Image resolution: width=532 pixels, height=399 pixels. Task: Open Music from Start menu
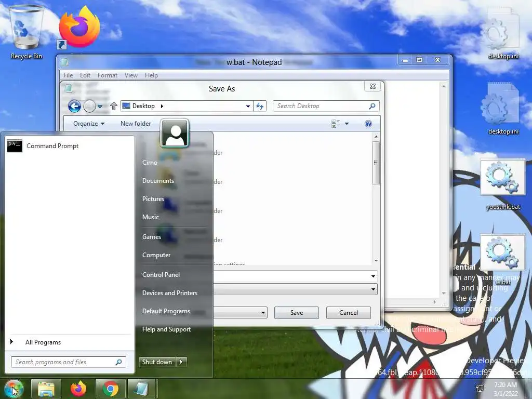click(x=150, y=217)
